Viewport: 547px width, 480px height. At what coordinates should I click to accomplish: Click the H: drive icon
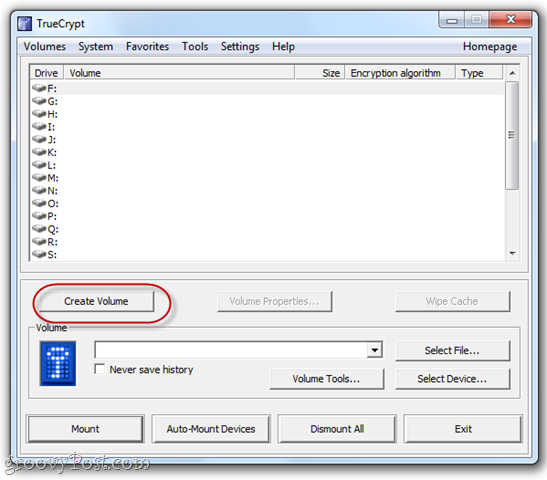[x=39, y=113]
